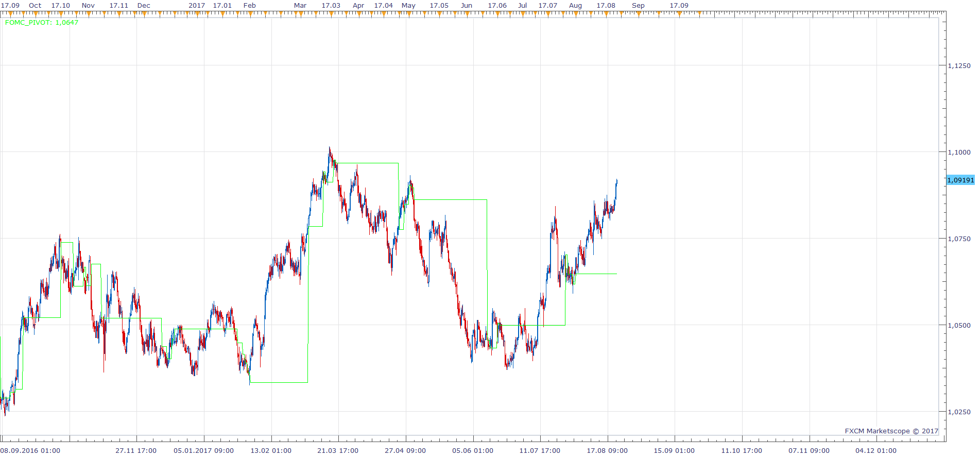Click the 17.06 label on top time scale

pos(497,5)
